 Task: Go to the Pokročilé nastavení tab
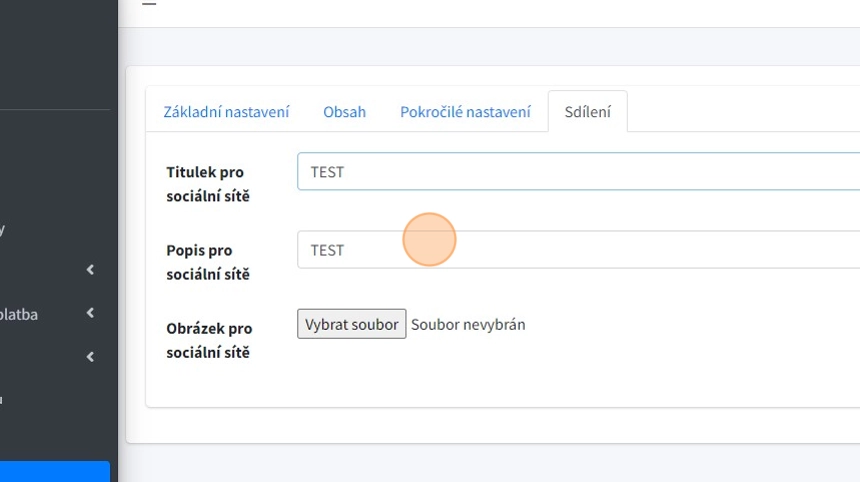coord(465,112)
